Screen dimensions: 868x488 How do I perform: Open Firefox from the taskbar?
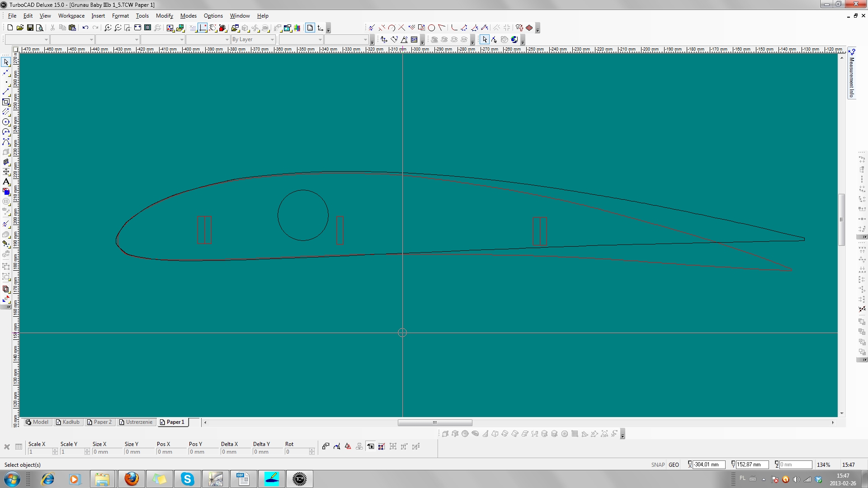132,479
